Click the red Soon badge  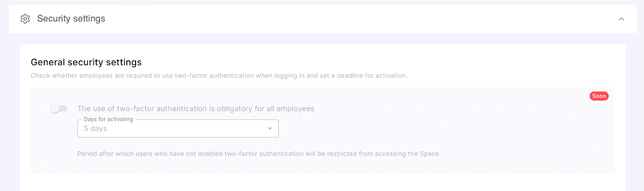click(599, 96)
